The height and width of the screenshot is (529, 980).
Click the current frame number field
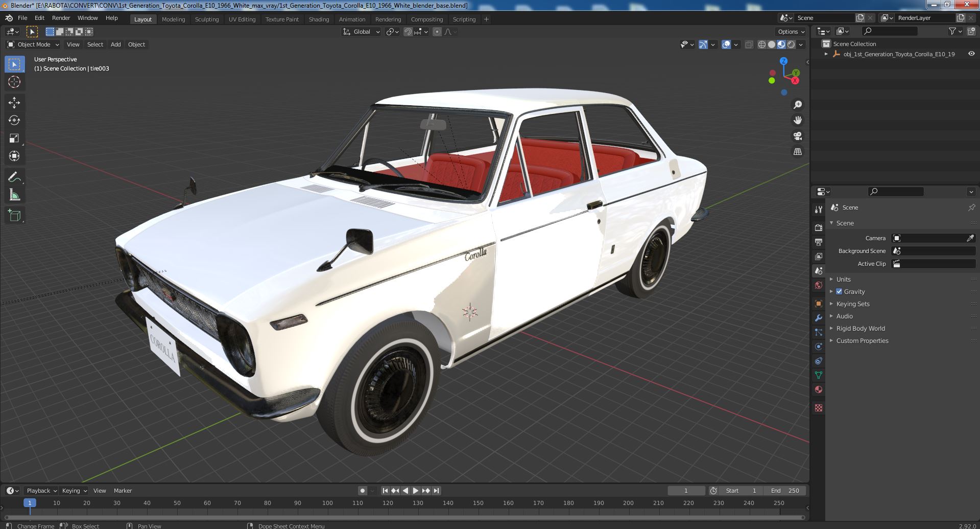click(x=686, y=491)
